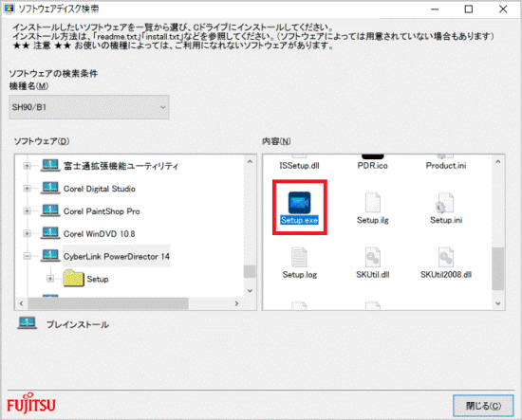Expand the 富士通拡張機能ユーティリティ tree node
522x420 pixels.
27,166
